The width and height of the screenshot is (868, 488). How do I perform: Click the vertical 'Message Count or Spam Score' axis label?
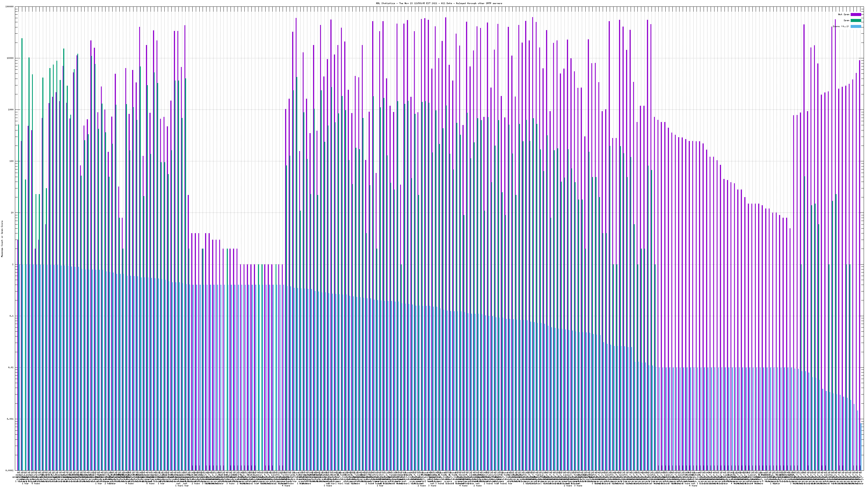pos(2,239)
